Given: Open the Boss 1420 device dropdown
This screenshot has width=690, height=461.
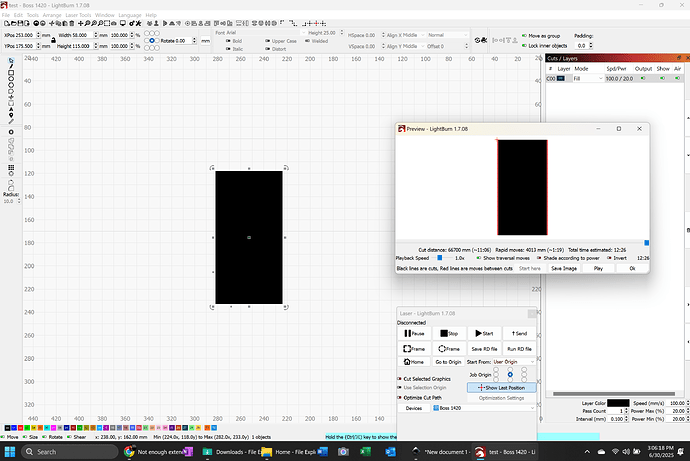Looking at the screenshot, I should [x=484, y=408].
